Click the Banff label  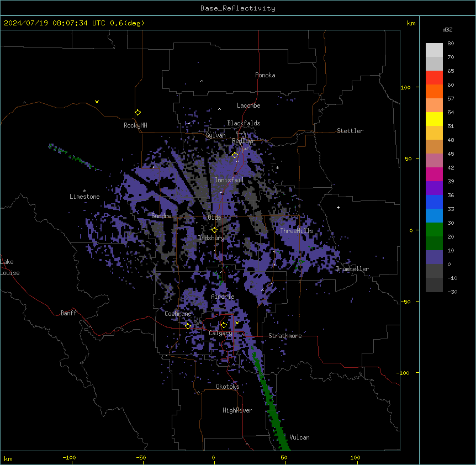click(68, 313)
